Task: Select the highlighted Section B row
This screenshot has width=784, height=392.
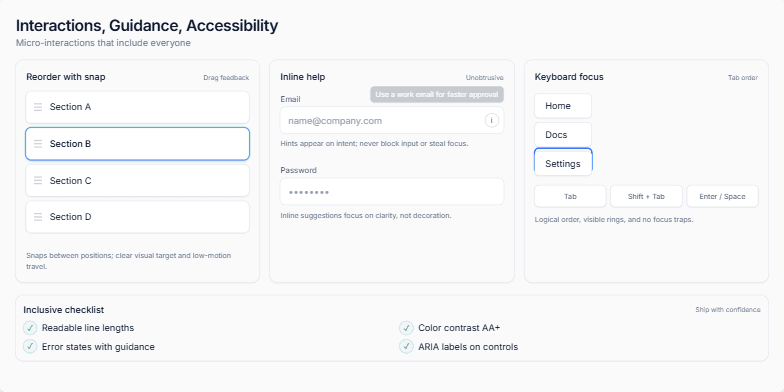Action: click(138, 144)
